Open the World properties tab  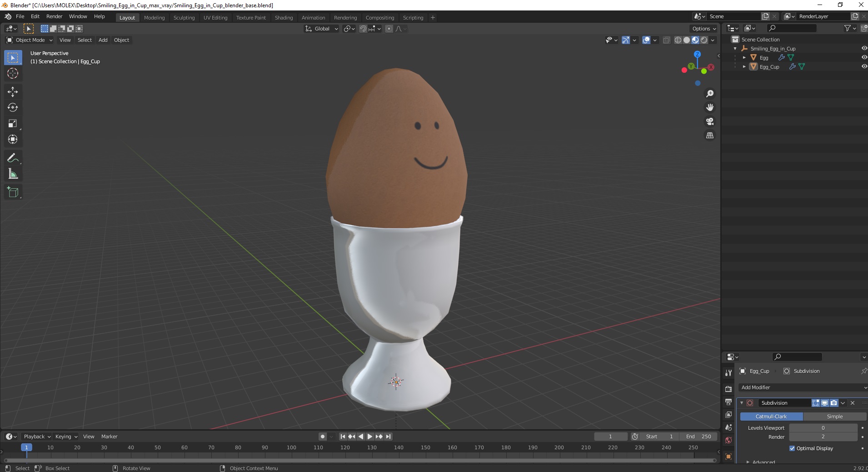click(728, 440)
